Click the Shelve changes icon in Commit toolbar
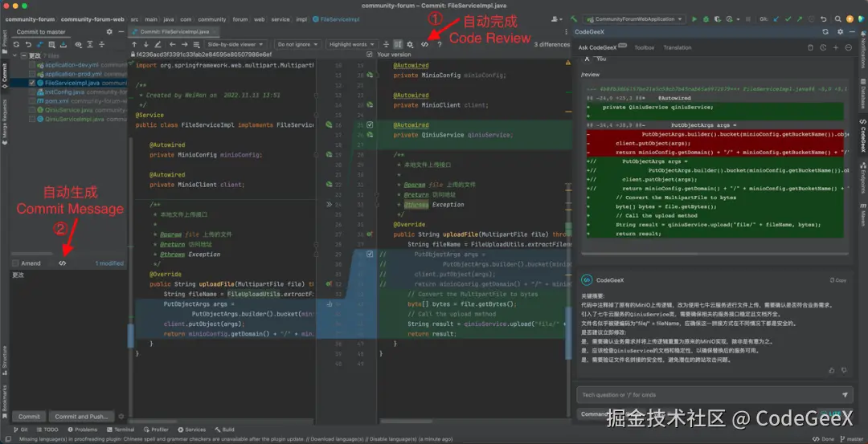This screenshot has width=868, height=444. point(63,44)
